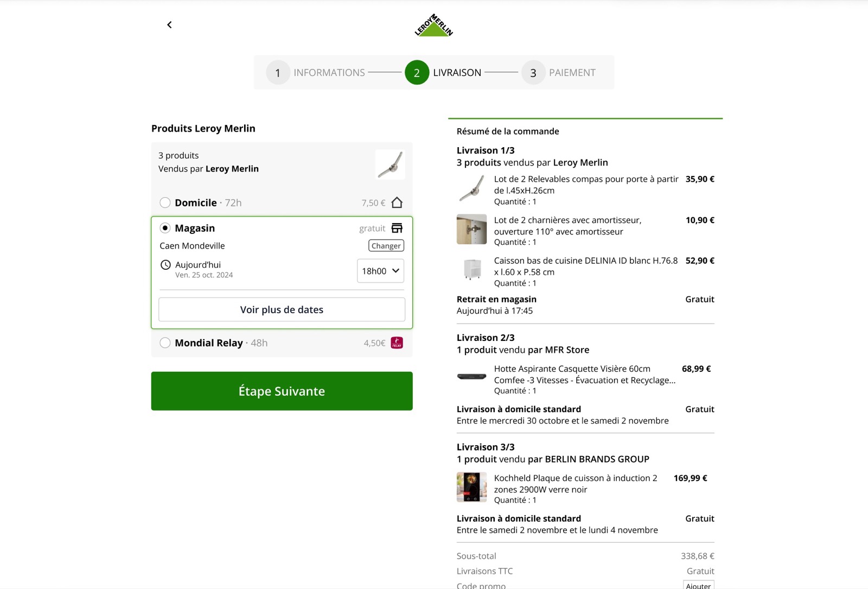Go back using the left arrow icon
This screenshot has width=868, height=589.
coord(169,25)
